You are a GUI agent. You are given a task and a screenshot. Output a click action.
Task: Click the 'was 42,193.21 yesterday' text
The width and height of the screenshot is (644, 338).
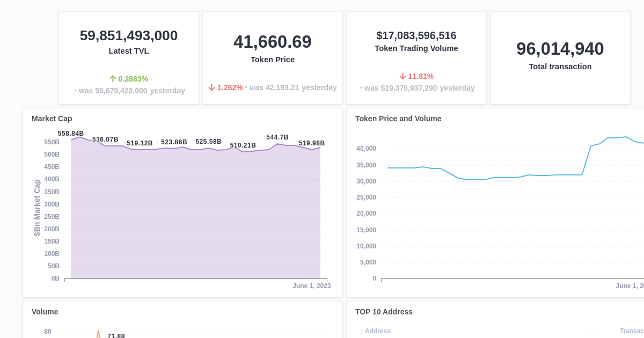293,87
